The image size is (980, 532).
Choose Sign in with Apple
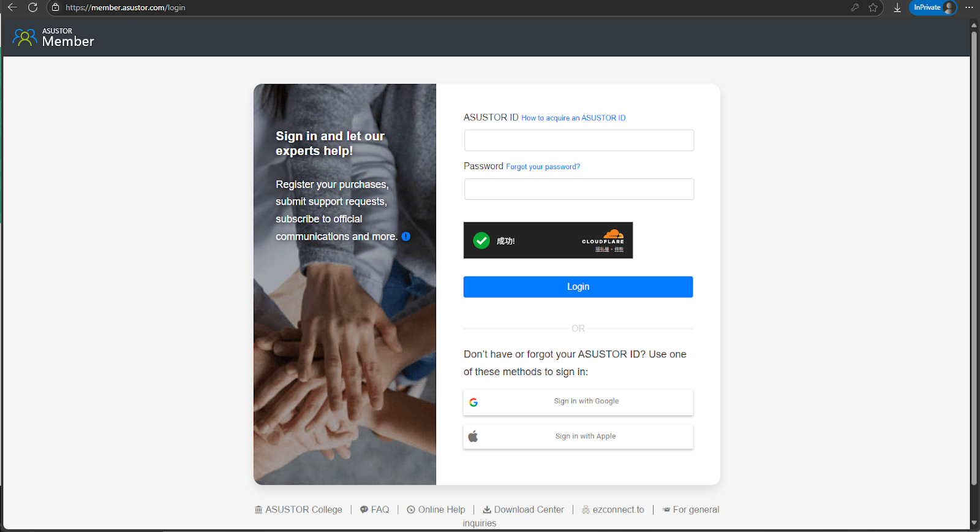click(x=578, y=436)
